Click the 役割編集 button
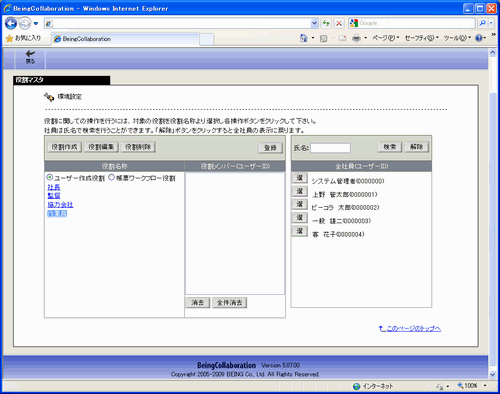This screenshot has height=394, width=500. pyautogui.click(x=101, y=147)
